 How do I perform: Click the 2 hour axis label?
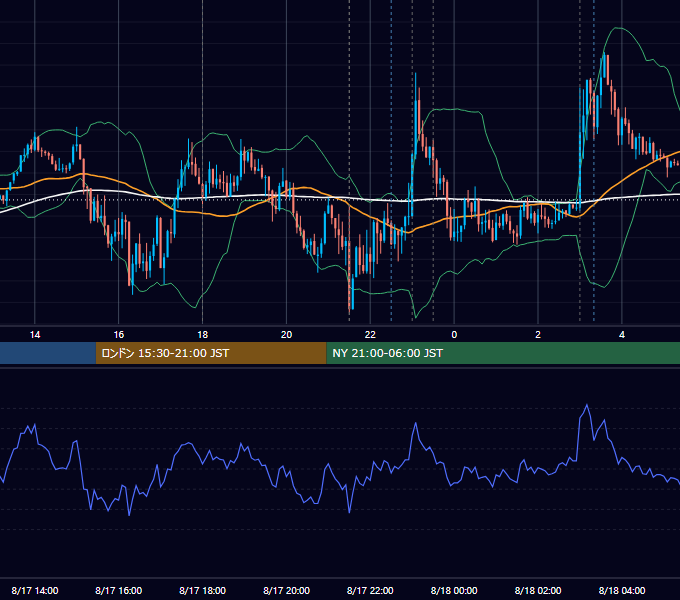(538, 335)
